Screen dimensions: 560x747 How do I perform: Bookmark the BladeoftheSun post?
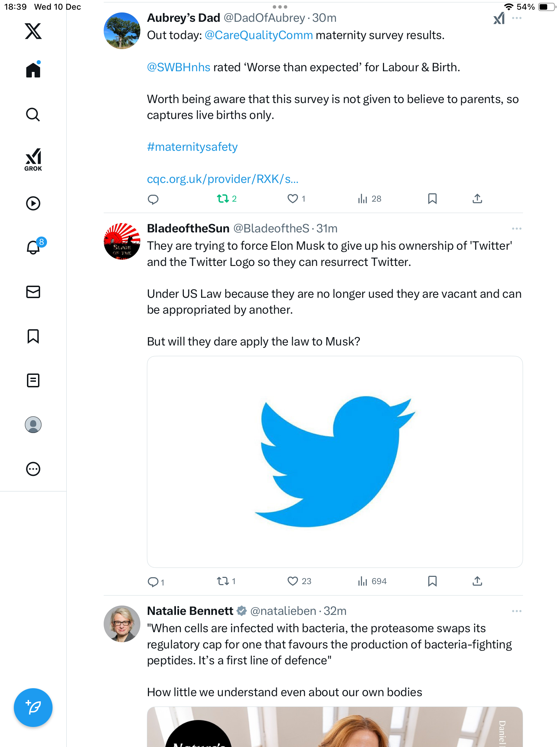tap(432, 581)
